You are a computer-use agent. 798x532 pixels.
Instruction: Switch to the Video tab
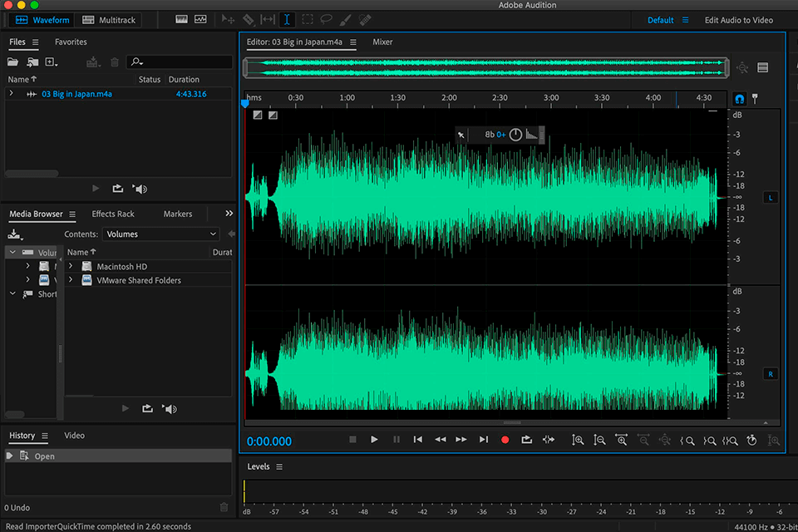point(74,436)
